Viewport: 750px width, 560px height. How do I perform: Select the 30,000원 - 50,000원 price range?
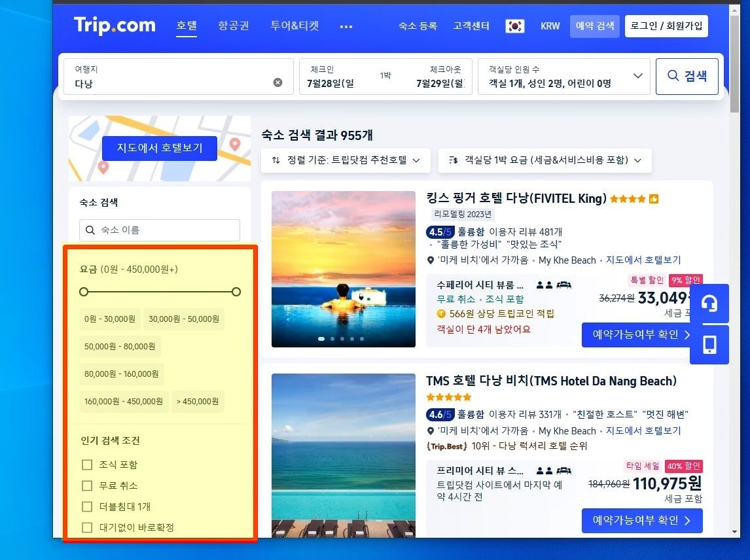coord(184,319)
